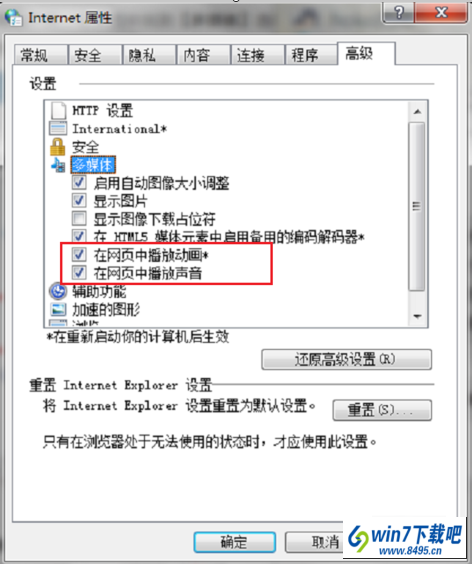Click the help question mark button
472x564 pixels.
pyautogui.click(x=399, y=13)
